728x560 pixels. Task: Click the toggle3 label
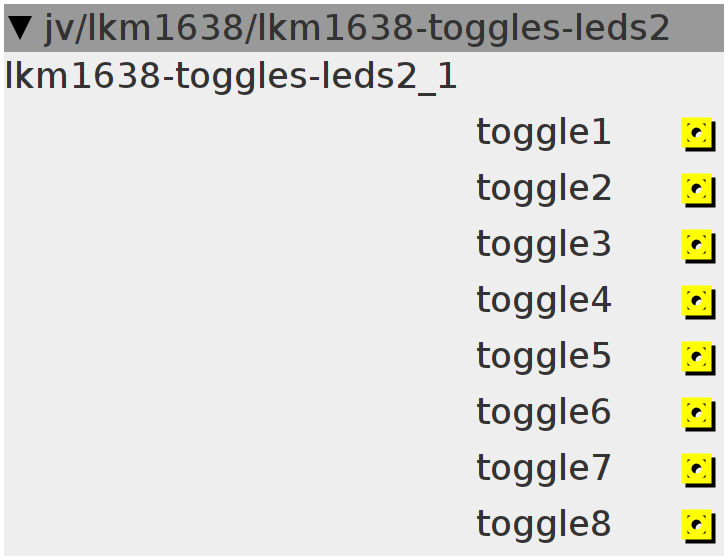pos(543,245)
